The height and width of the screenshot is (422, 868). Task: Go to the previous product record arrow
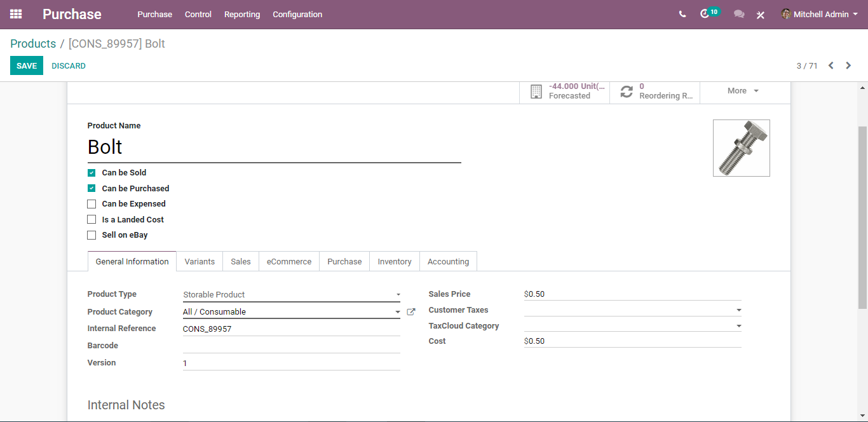tap(831, 65)
